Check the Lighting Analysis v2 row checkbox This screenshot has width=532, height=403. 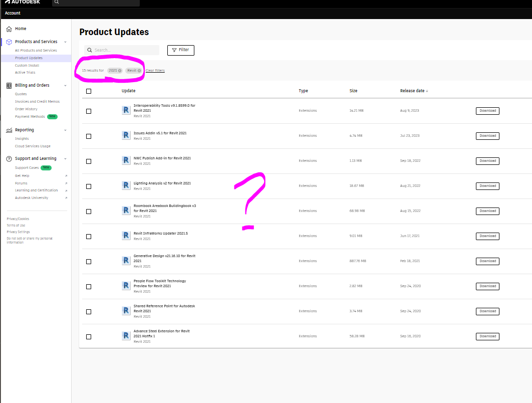(89, 186)
